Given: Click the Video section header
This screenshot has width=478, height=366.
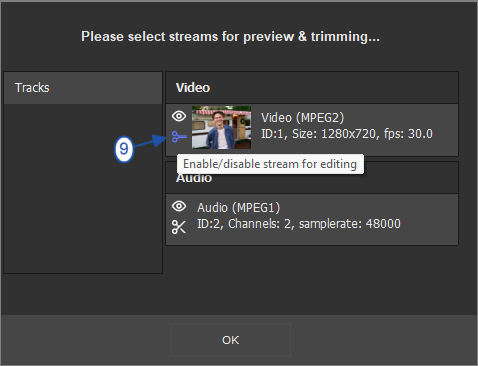Looking at the screenshot, I should click(312, 88).
